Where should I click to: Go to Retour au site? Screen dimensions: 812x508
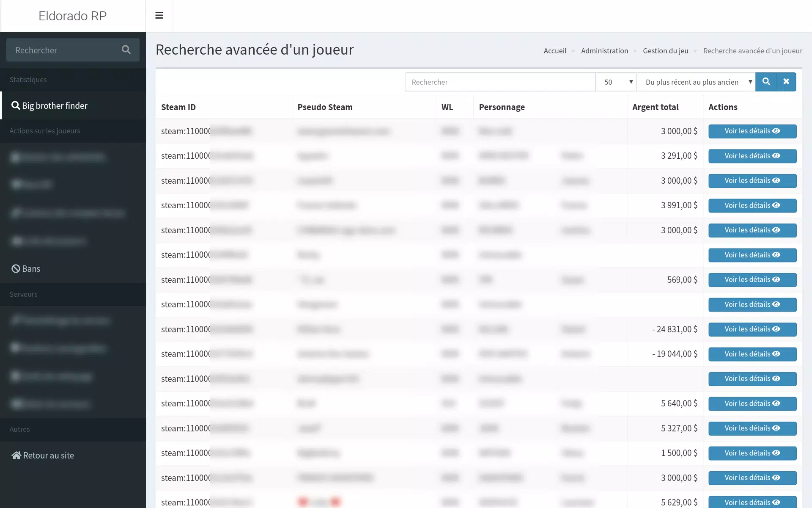coord(73,456)
